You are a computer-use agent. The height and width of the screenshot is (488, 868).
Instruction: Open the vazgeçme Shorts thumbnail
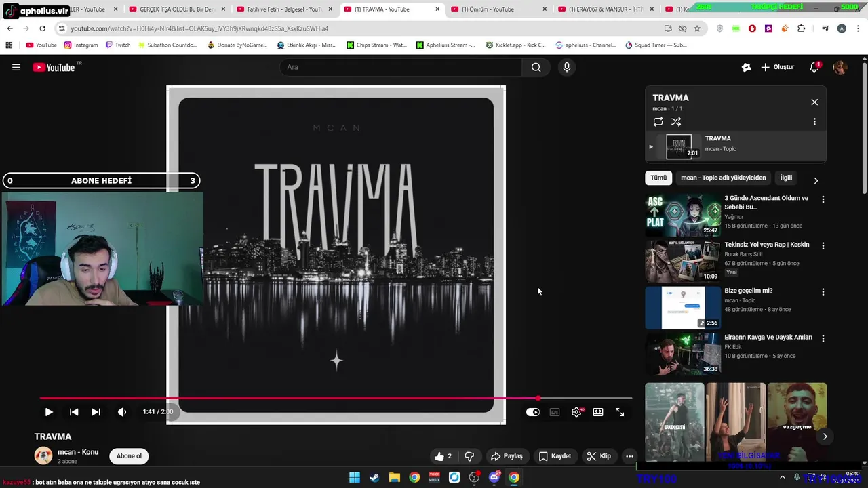tap(797, 422)
